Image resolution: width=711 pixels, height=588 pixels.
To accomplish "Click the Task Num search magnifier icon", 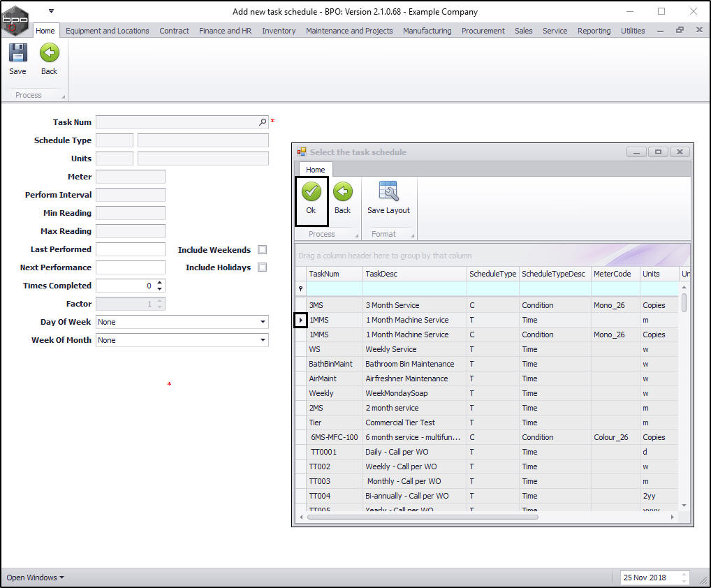I will (263, 122).
